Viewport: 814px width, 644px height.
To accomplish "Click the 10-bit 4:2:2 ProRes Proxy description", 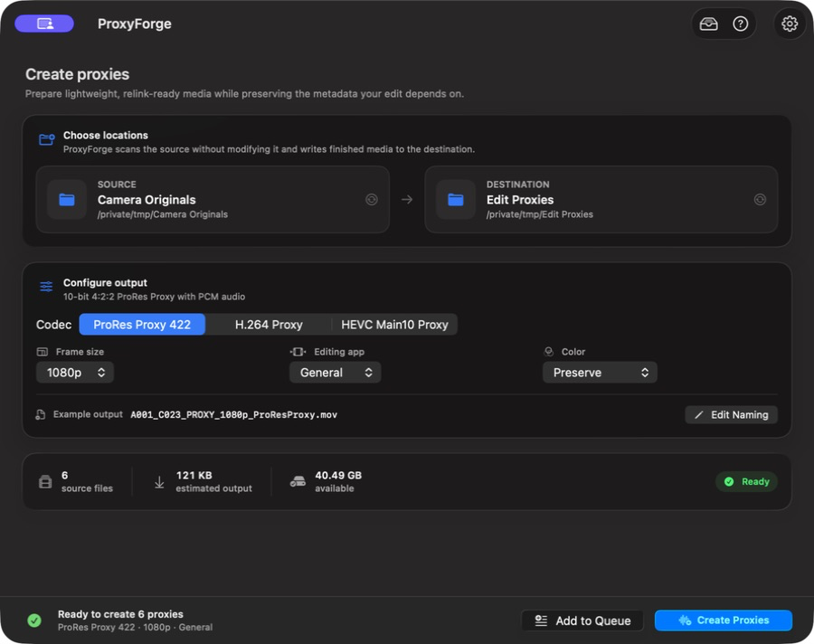I will (154, 297).
